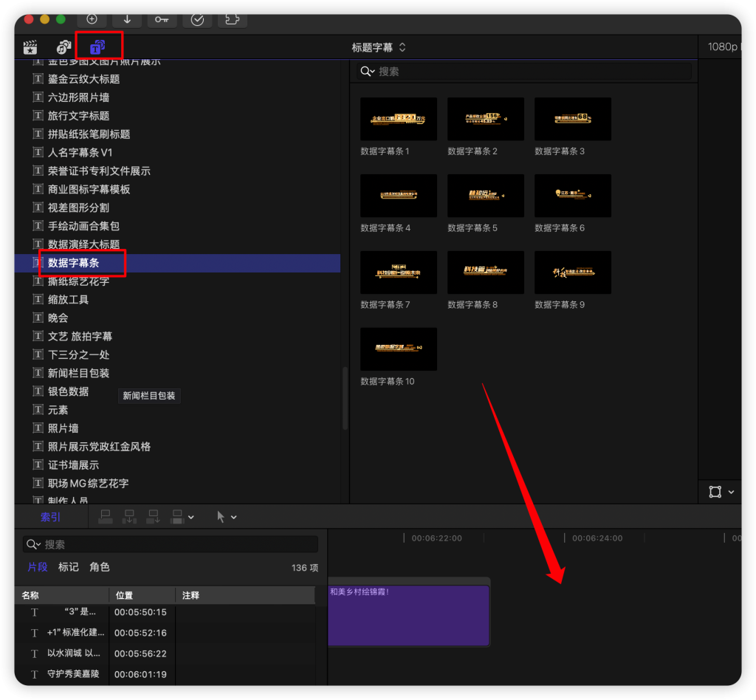Viewport: 756px width, 700px height.
Task: Click the new library plus icon
Action: tap(92, 19)
